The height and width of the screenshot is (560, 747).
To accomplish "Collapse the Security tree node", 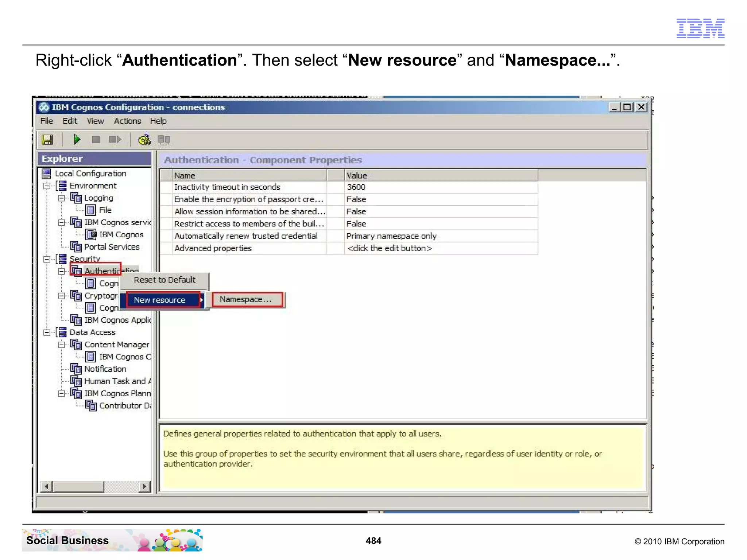I will pyautogui.click(x=47, y=259).
